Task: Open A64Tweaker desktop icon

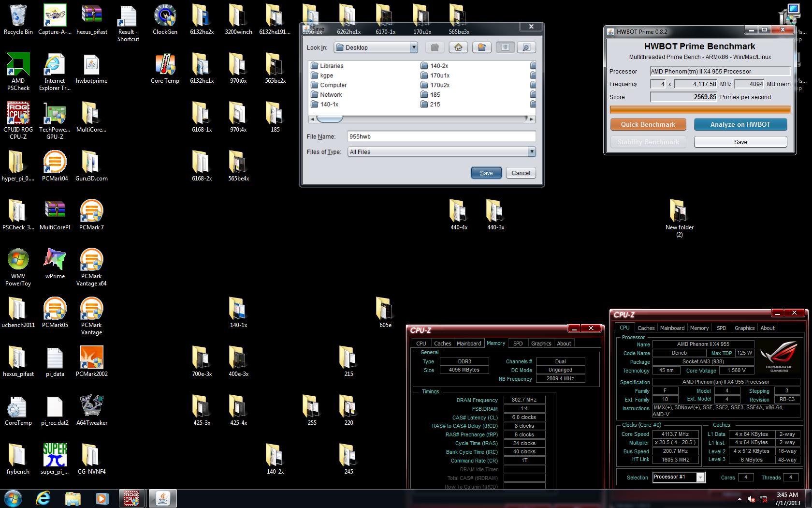Action: tap(91, 410)
